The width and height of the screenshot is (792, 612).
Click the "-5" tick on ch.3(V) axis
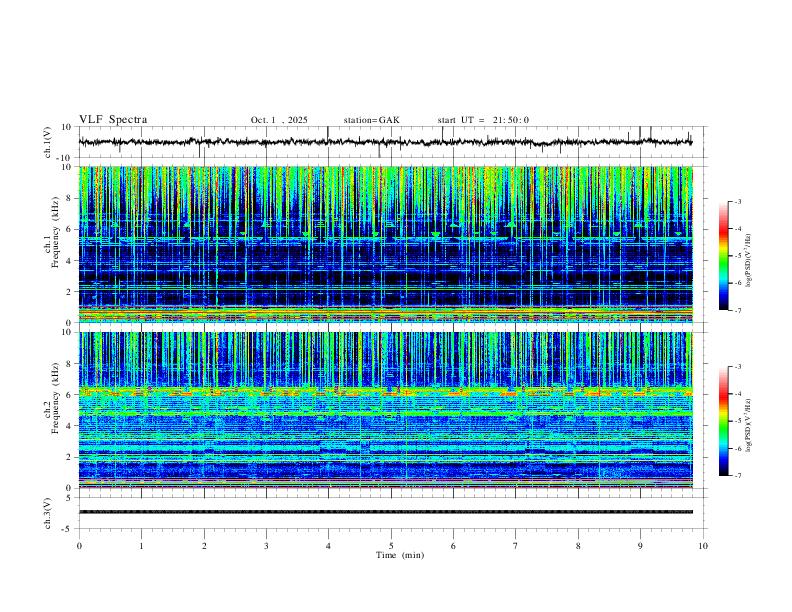click(x=67, y=529)
